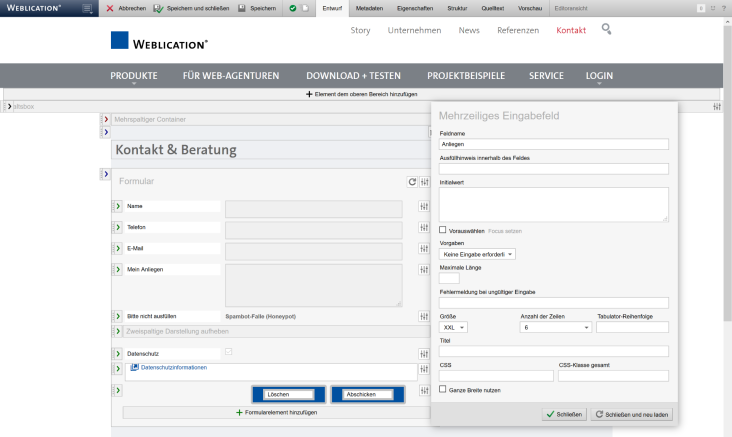Open settings icon for Name field
The image size is (732, 437).
[x=424, y=206]
